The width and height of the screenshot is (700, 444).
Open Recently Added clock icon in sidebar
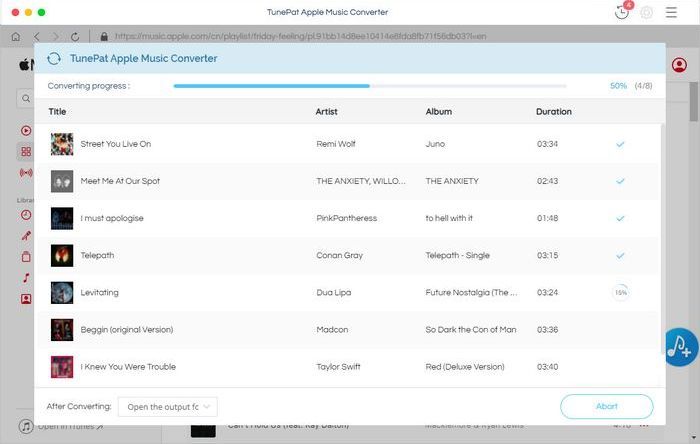pyautogui.click(x=26, y=215)
